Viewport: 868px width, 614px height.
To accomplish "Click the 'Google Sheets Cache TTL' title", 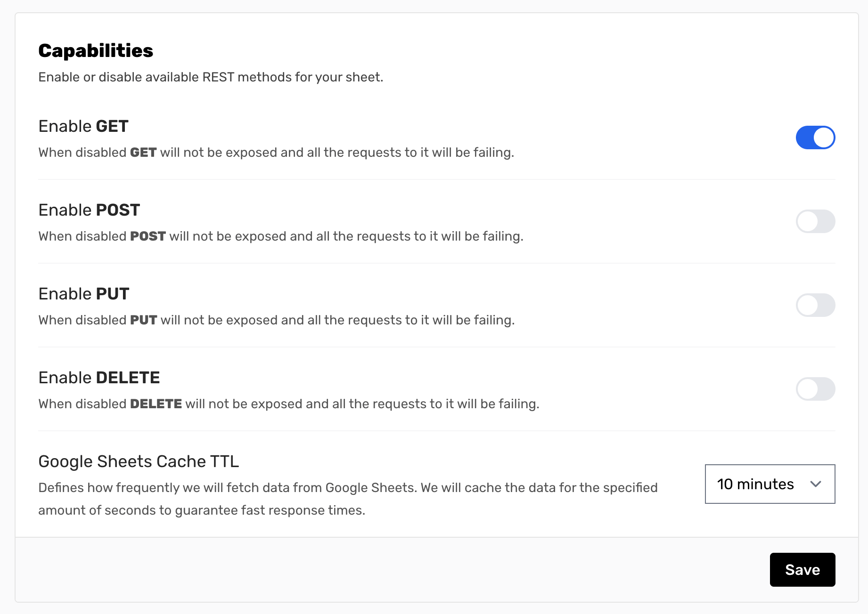I will (139, 461).
